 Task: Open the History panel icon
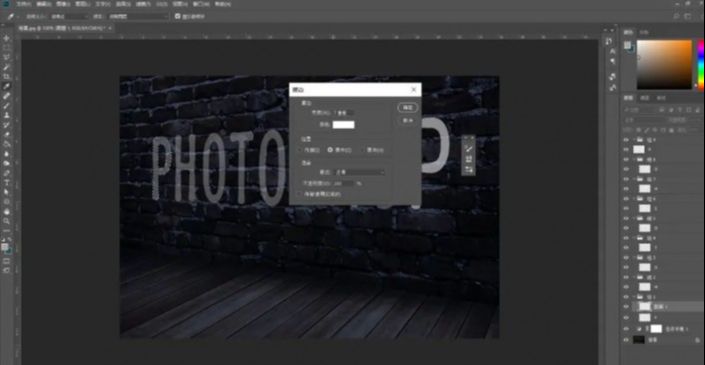(609, 41)
